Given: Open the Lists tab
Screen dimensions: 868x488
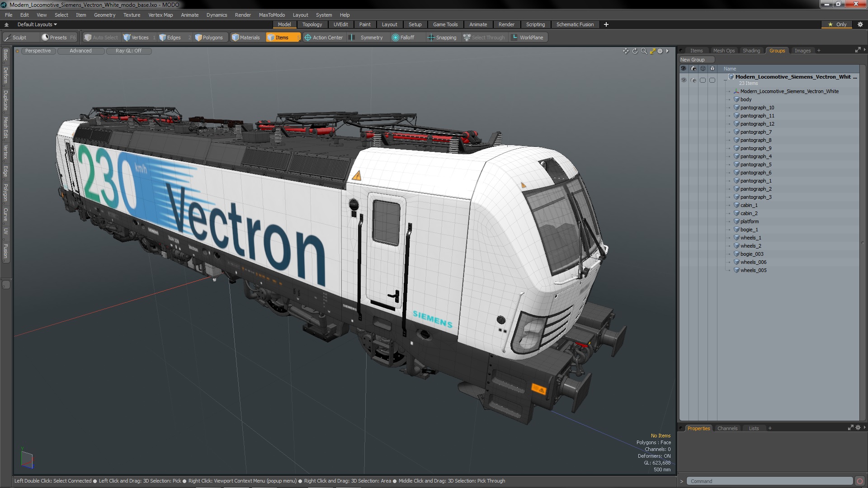Looking at the screenshot, I should pyautogui.click(x=754, y=428).
